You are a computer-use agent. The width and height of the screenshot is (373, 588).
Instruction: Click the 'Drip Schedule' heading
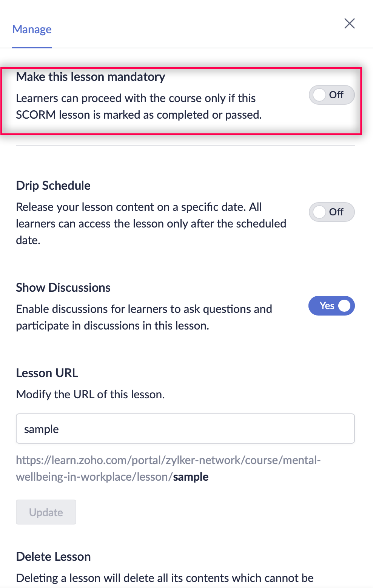pos(53,186)
